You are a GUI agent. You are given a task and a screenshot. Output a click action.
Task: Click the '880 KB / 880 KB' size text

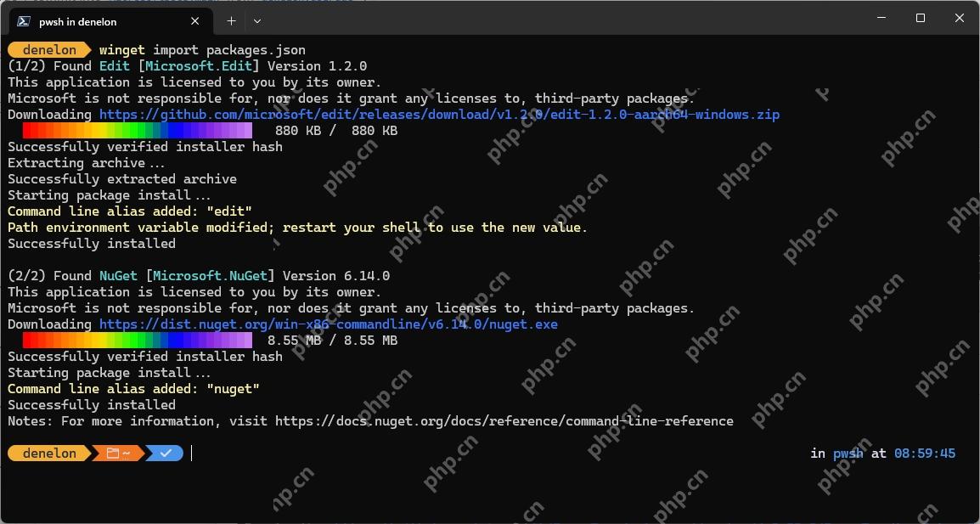tap(336, 131)
